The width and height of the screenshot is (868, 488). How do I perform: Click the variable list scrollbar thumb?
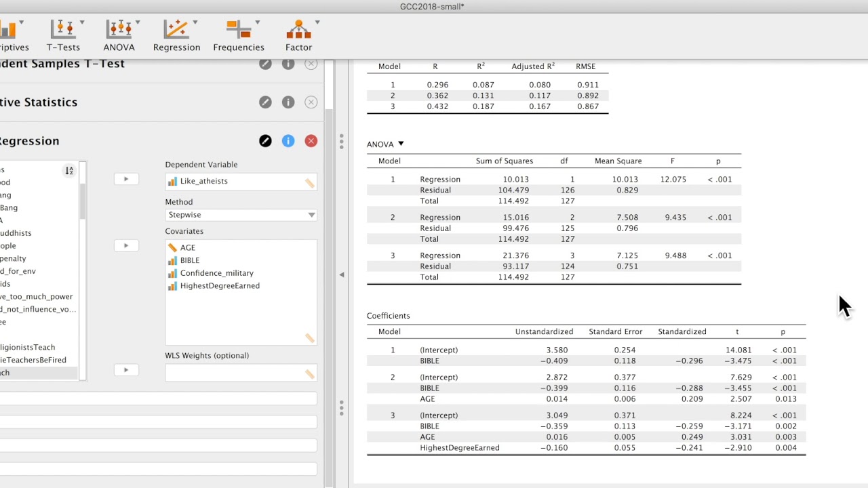[83, 200]
